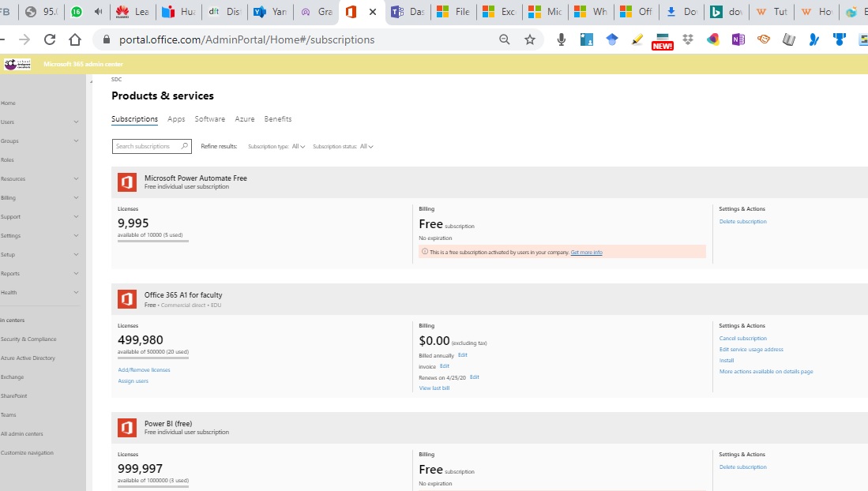Viewport: 868px width, 491px height.
Task: Click Delete subscription for Power Automate Free
Action: [x=743, y=221]
